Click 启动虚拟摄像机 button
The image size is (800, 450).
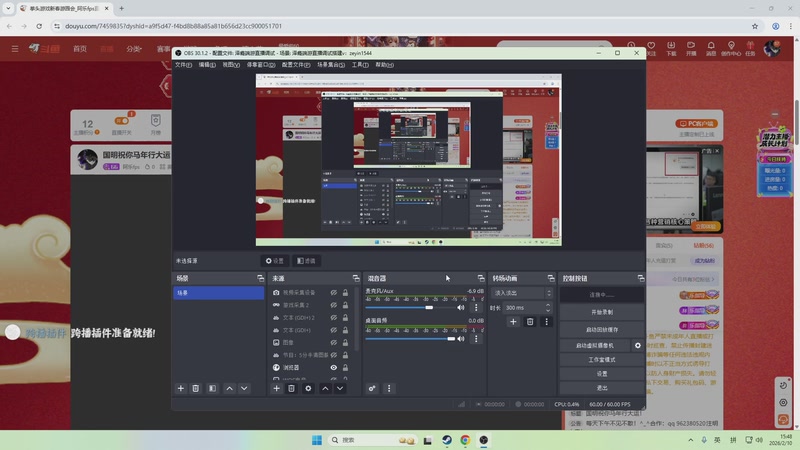595,345
